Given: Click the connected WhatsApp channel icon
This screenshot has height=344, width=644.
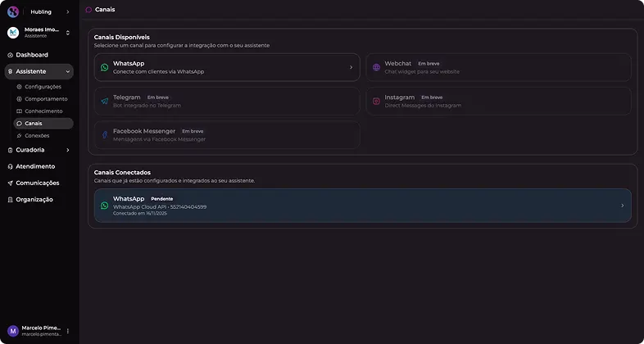Looking at the screenshot, I should point(104,206).
